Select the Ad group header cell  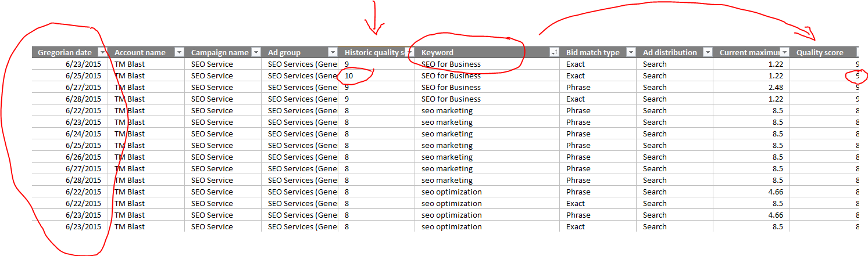pos(299,52)
